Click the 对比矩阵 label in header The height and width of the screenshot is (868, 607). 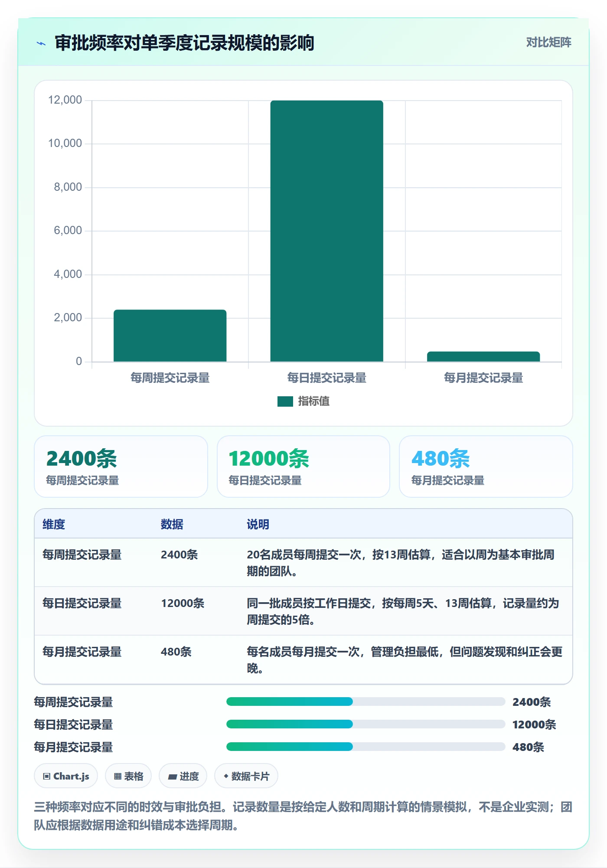pyautogui.click(x=548, y=42)
